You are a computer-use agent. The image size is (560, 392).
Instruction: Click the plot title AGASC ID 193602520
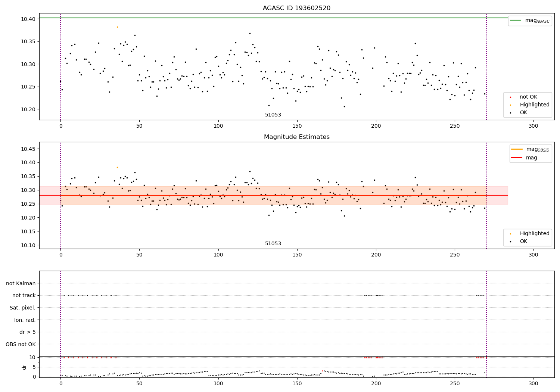pos(296,8)
